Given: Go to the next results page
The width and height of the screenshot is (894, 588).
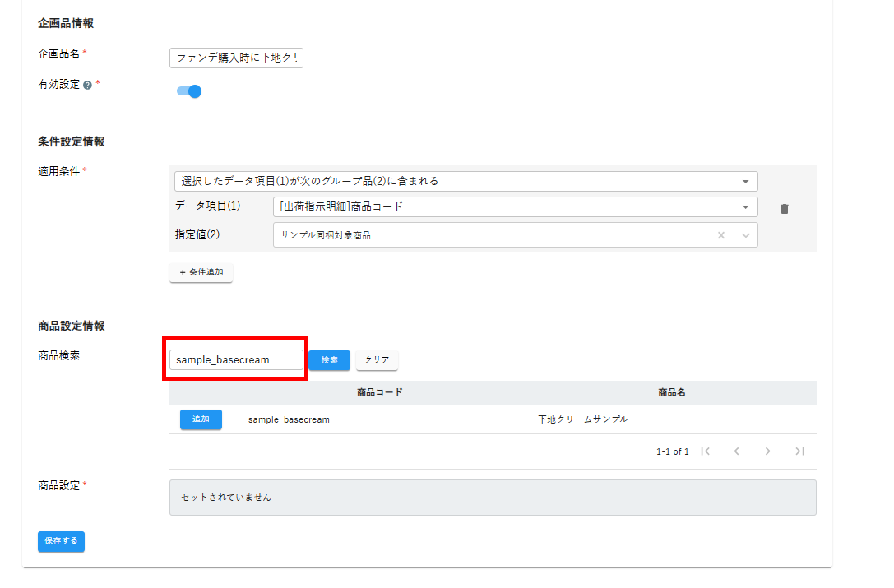Looking at the screenshot, I should tap(767, 451).
